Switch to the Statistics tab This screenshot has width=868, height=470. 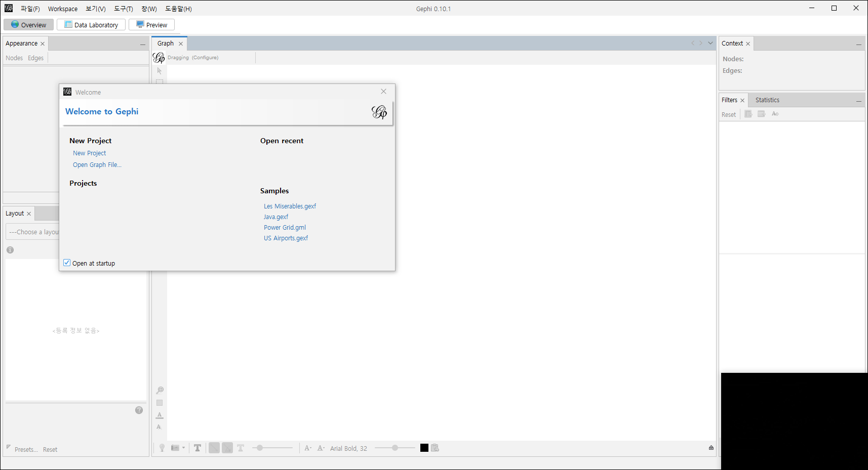(x=767, y=100)
